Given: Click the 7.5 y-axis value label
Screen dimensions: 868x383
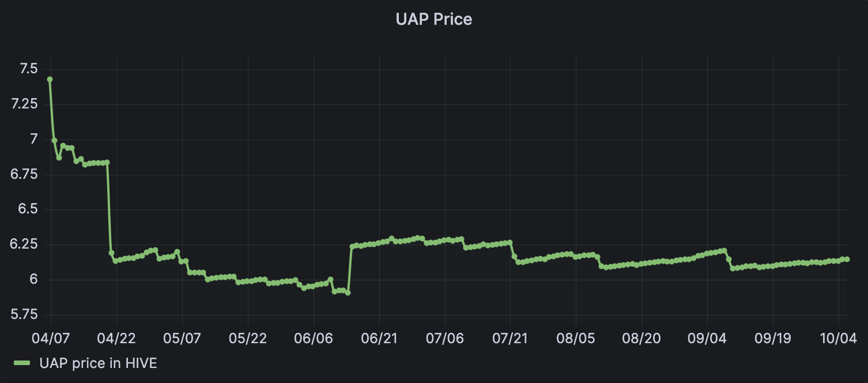Looking at the screenshot, I should pyautogui.click(x=29, y=69).
